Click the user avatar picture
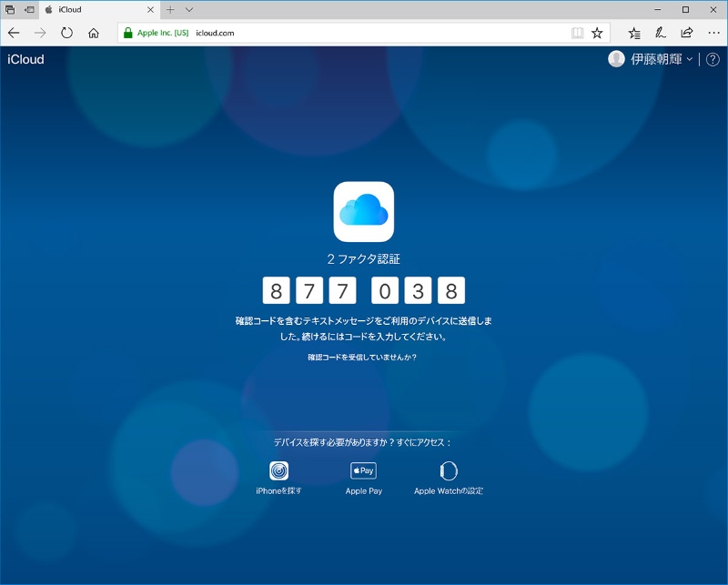This screenshot has height=585, width=728. pyautogui.click(x=617, y=59)
